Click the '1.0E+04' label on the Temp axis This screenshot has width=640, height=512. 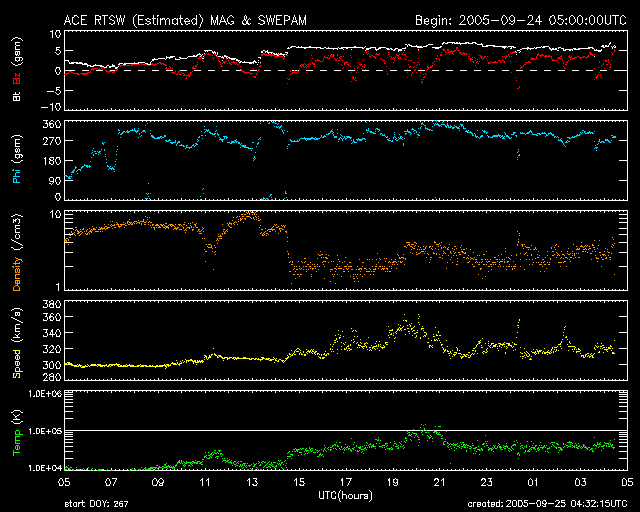[x=45, y=468]
